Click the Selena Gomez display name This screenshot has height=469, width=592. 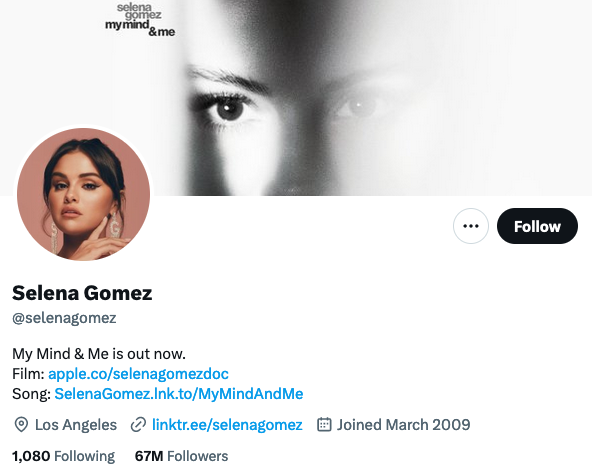click(x=82, y=293)
